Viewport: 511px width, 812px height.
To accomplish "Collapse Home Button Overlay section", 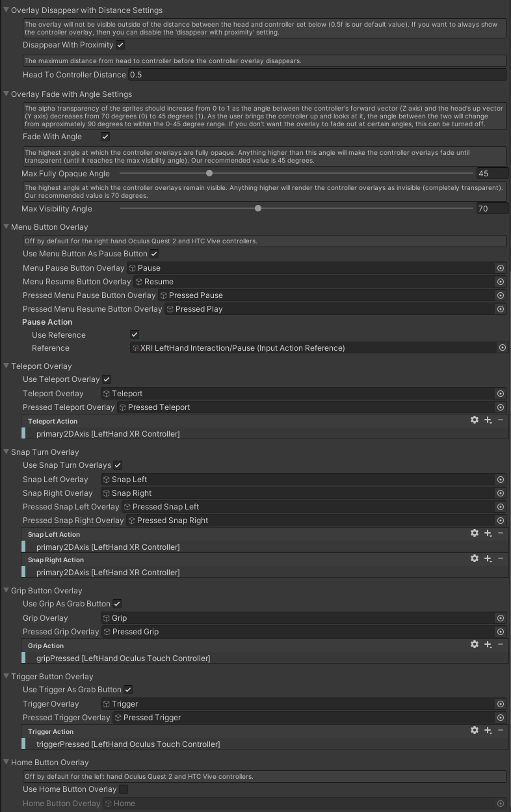I will tap(6, 763).
